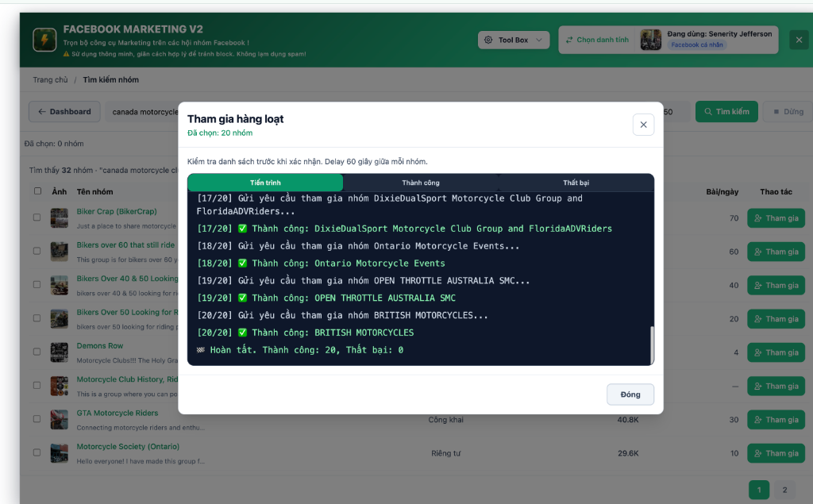Click Tham gia for the 60 posts/day row
The width and height of the screenshot is (813, 504).
coord(776,252)
